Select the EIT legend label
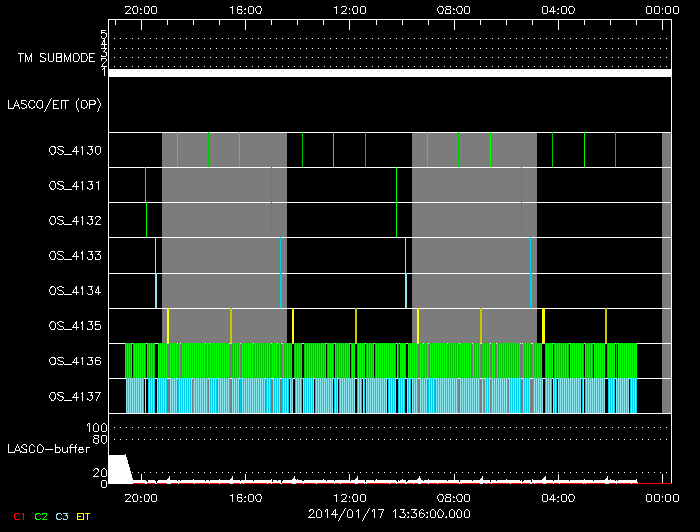The width and height of the screenshot is (700, 532). click(84, 515)
